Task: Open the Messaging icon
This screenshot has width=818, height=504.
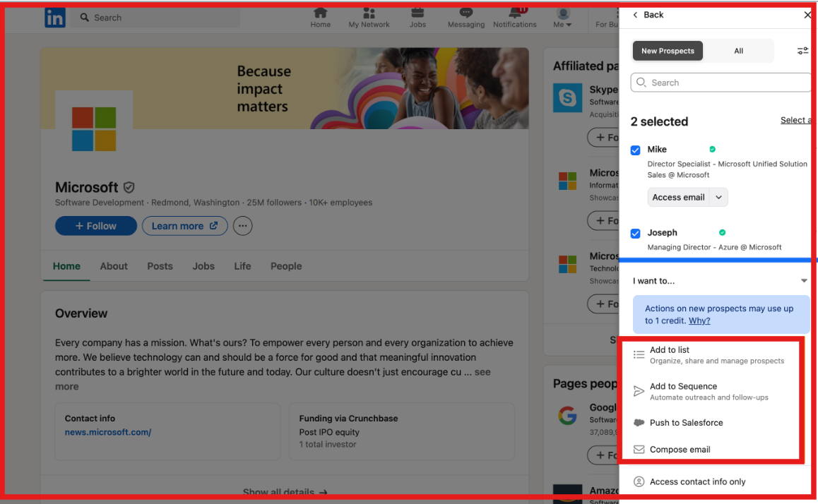Action: pyautogui.click(x=466, y=14)
